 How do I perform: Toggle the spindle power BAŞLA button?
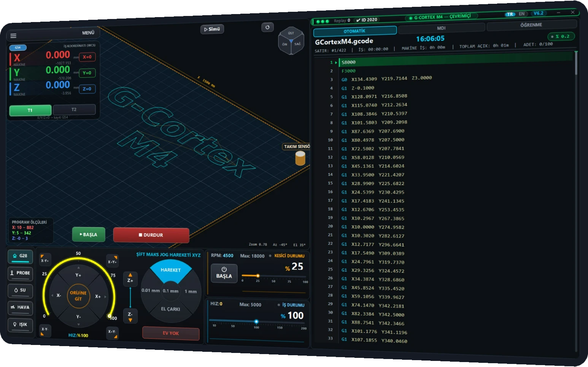pos(224,273)
